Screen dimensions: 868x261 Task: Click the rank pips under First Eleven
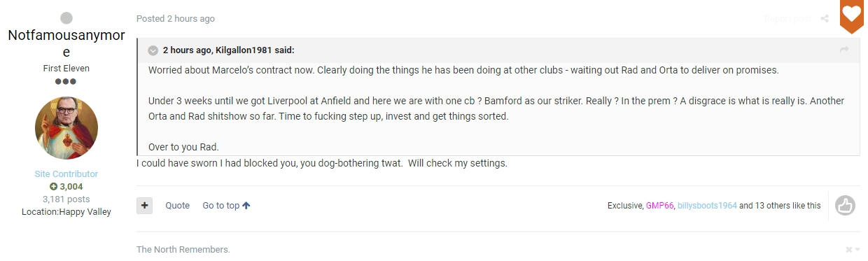(66, 81)
